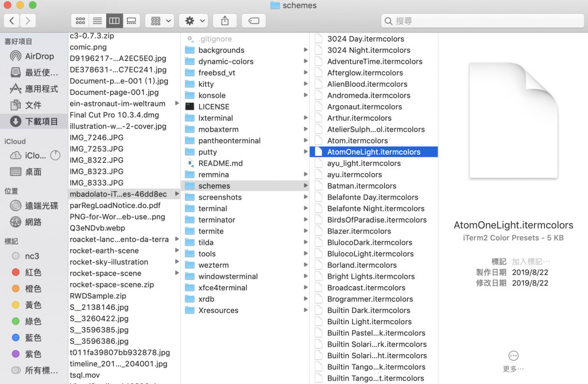Open All Tags (所有標…) in sidebar

34,370
